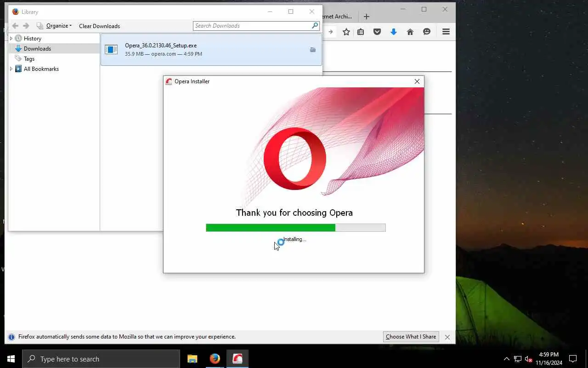The image size is (588, 368).
Task: Switch to Opera Installer on taskbar
Action: click(x=237, y=359)
